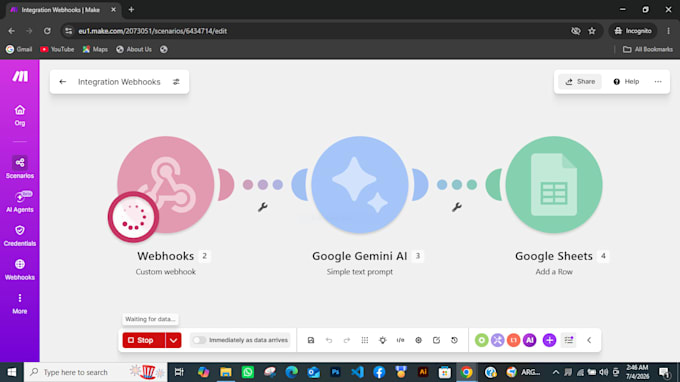Click the Webhooks module label text
680x382 pixels.
click(166, 256)
